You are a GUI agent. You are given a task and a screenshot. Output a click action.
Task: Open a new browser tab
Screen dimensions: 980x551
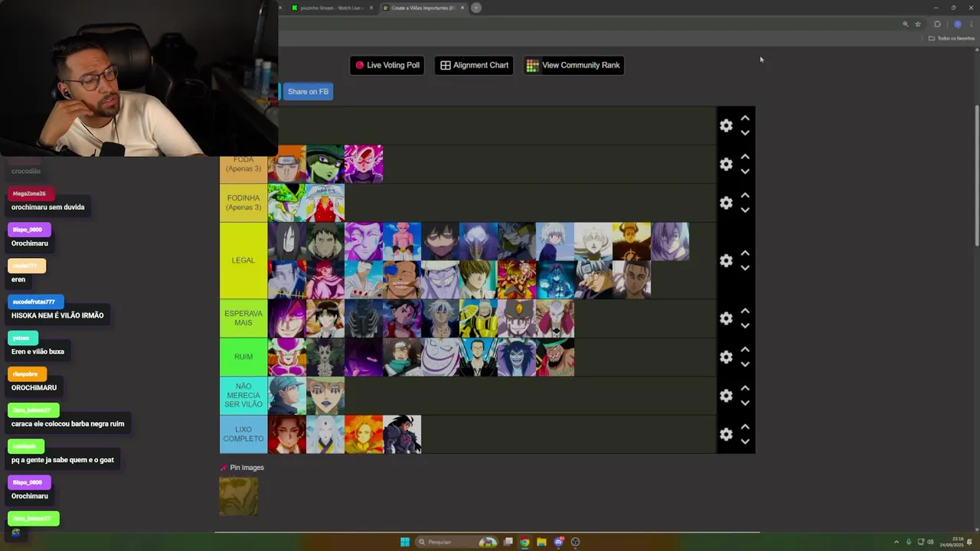coord(476,8)
